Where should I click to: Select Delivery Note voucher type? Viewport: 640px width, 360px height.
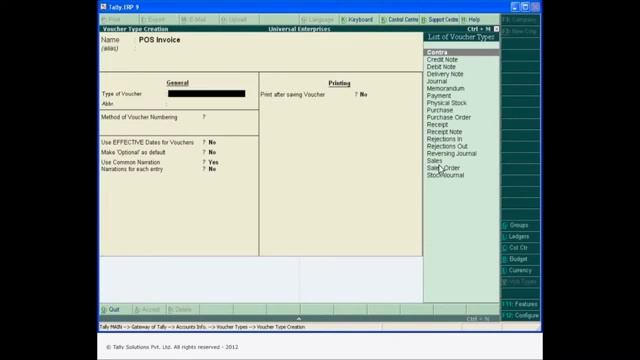click(445, 74)
